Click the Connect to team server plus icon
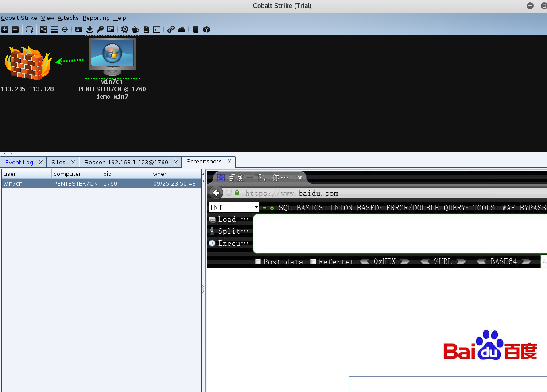The height and width of the screenshot is (392, 547). coord(4,30)
